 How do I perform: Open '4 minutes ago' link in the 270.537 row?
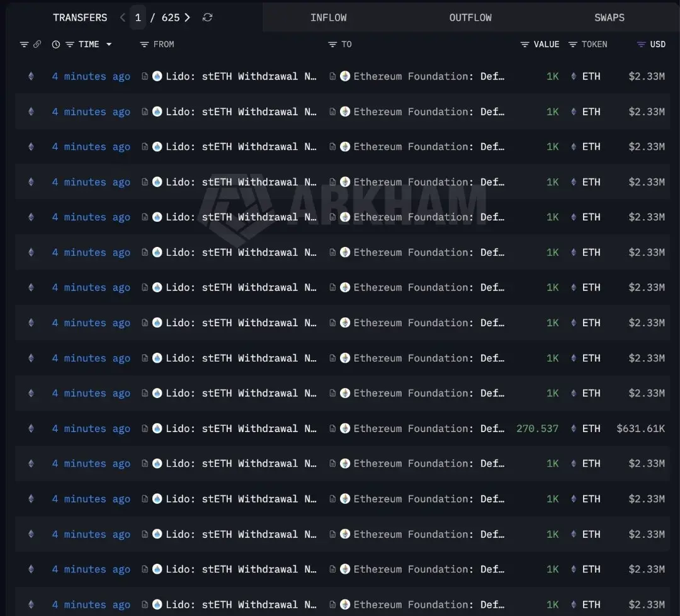(x=91, y=428)
